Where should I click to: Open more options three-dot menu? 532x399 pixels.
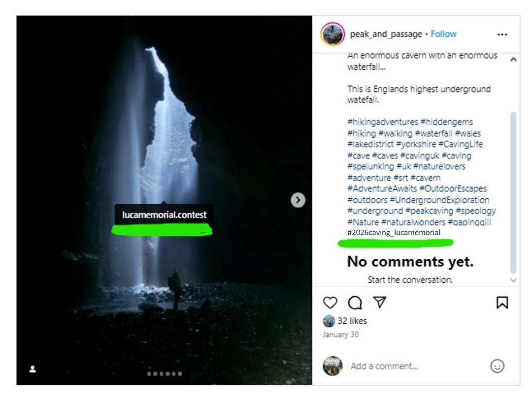[502, 34]
